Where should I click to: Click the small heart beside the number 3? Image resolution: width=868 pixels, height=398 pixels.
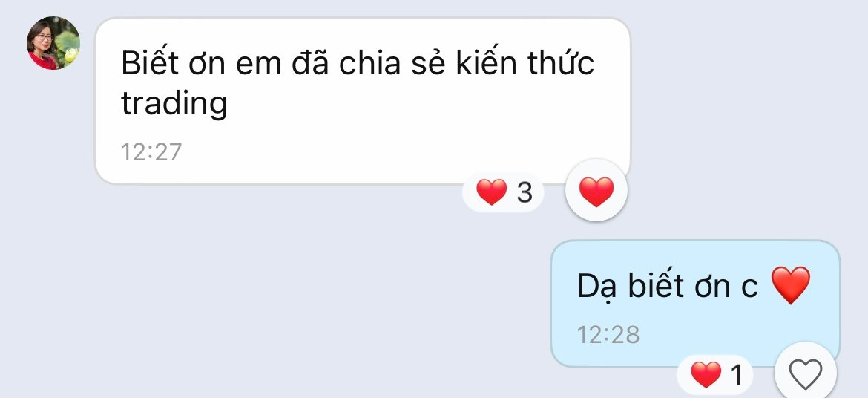pos(492,192)
